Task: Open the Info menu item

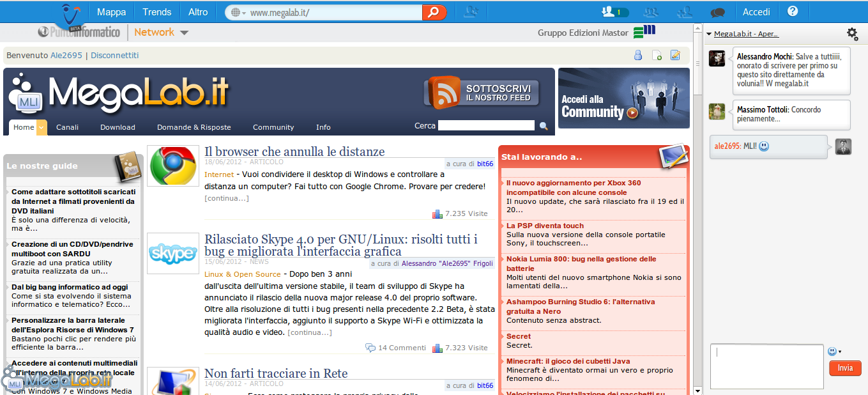Action: 323,127
